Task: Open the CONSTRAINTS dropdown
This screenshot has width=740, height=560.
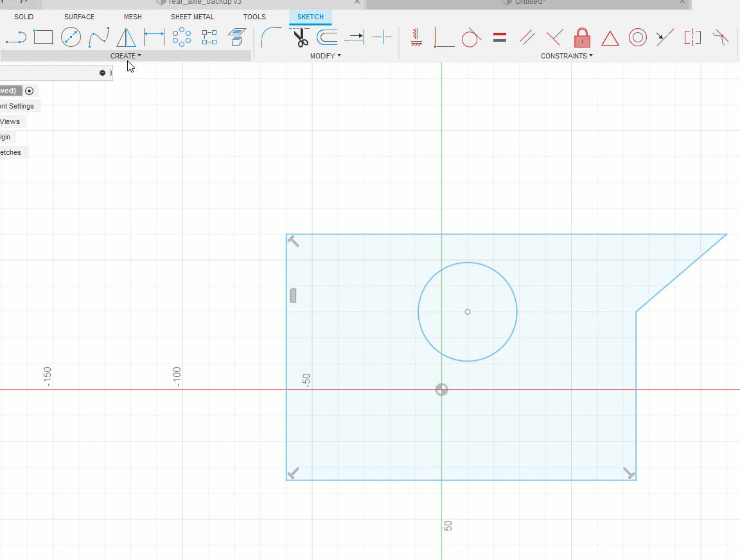Action: [566, 56]
